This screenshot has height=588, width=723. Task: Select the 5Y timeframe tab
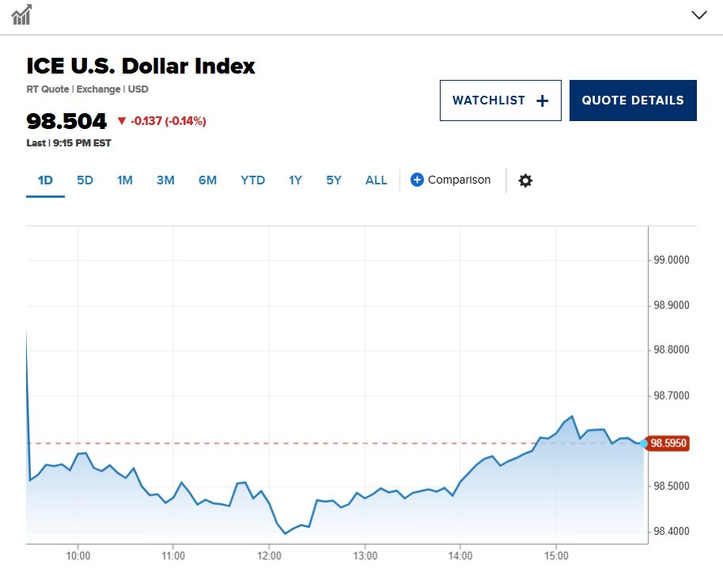333,180
